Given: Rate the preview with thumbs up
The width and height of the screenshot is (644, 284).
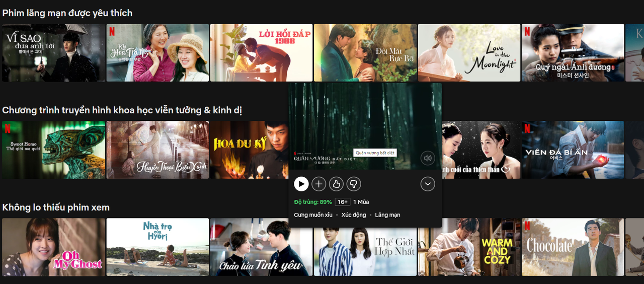Looking at the screenshot, I should click(x=337, y=184).
